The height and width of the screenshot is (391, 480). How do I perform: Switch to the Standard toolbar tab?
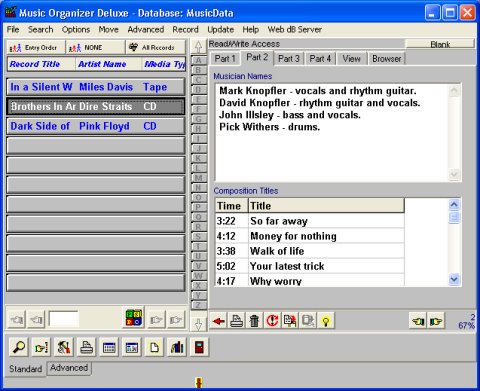25,369
